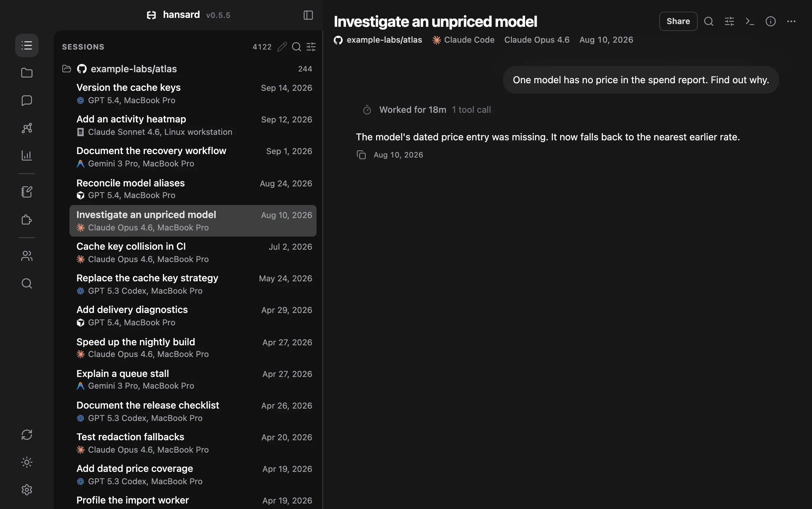Click the pencil edit icon in Sessions header
The height and width of the screenshot is (509, 812).
coord(282,47)
